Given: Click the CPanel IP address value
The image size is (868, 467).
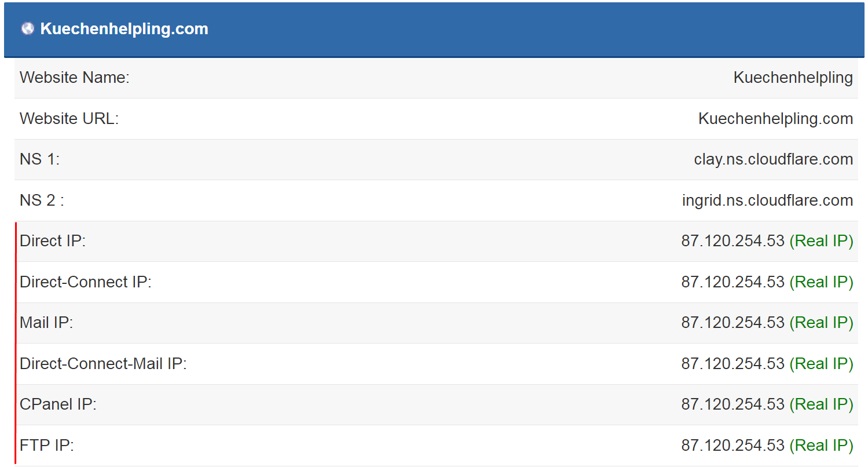Looking at the screenshot, I should pyautogui.click(x=733, y=404).
